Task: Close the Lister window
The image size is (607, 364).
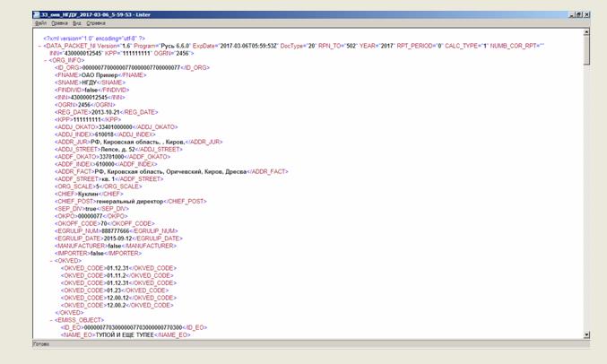Action: tap(587, 14)
